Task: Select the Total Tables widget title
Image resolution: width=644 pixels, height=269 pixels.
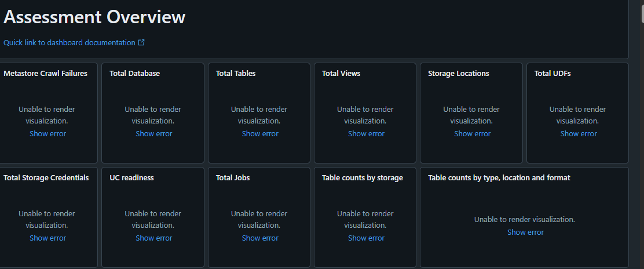Action: pos(236,74)
